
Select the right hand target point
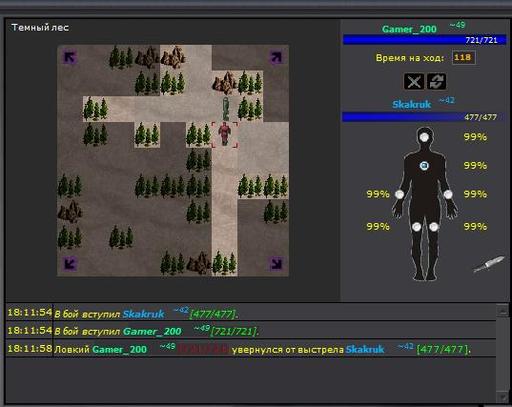coord(448,194)
